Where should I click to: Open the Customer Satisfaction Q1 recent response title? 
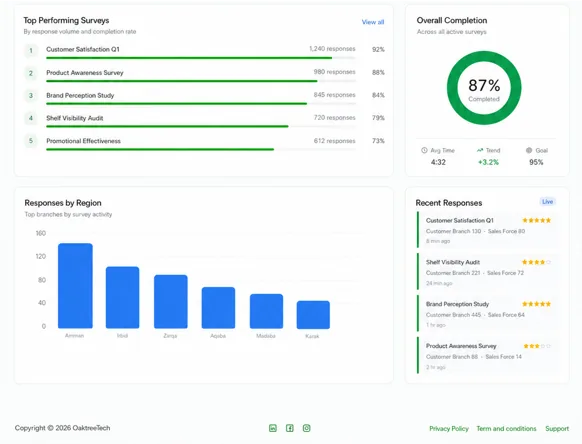coord(460,221)
